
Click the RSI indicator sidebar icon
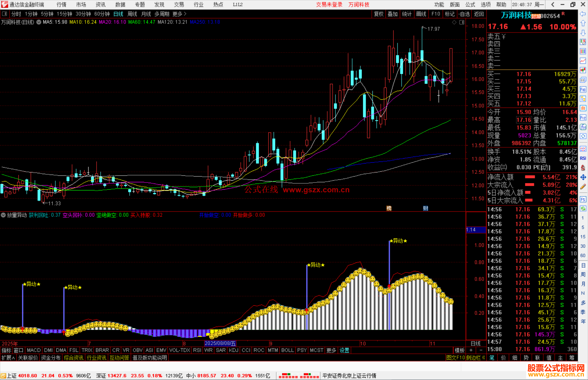click(x=583, y=158)
